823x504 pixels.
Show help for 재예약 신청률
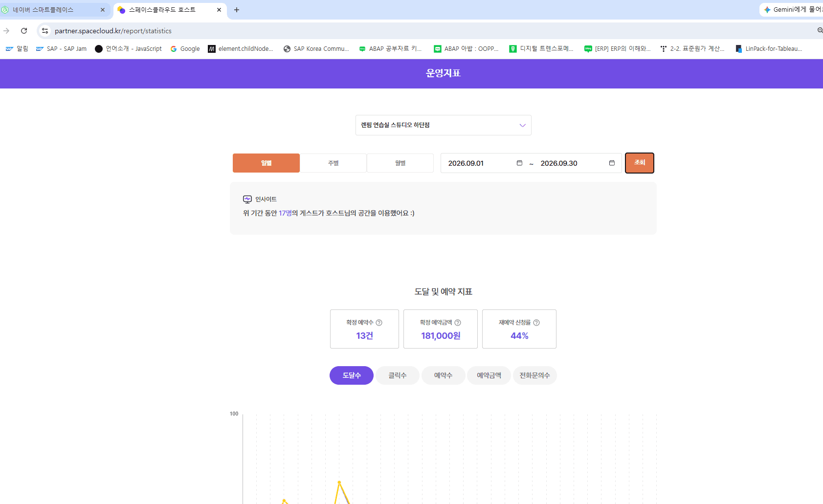(x=536, y=323)
